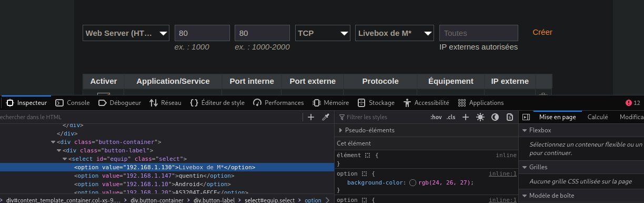Toggle the .cls classes panel
644x203 pixels.
pyautogui.click(x=451, y=117)
